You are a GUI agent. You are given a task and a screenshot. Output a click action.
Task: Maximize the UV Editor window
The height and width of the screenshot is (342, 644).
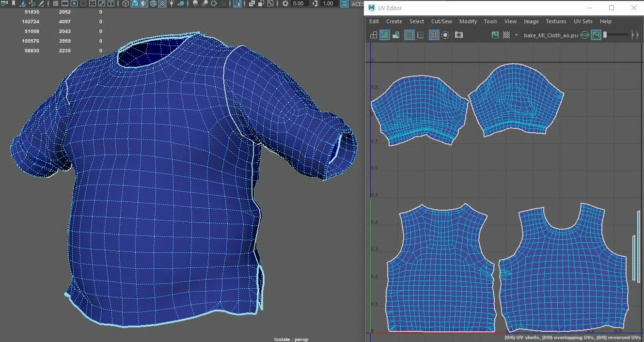pos(612,8)
